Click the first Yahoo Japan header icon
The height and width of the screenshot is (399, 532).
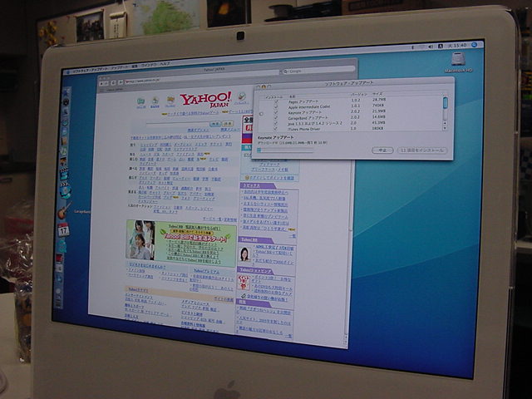(x=140, y=102)
